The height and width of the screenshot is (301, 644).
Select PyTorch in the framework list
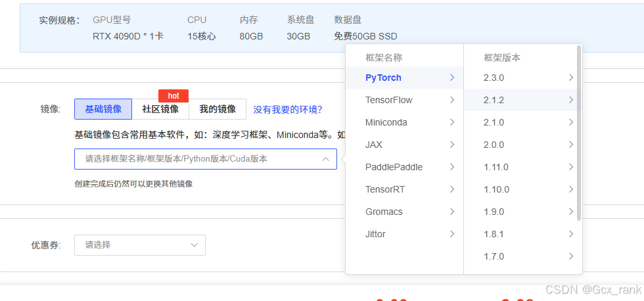(x=405, y=78)
